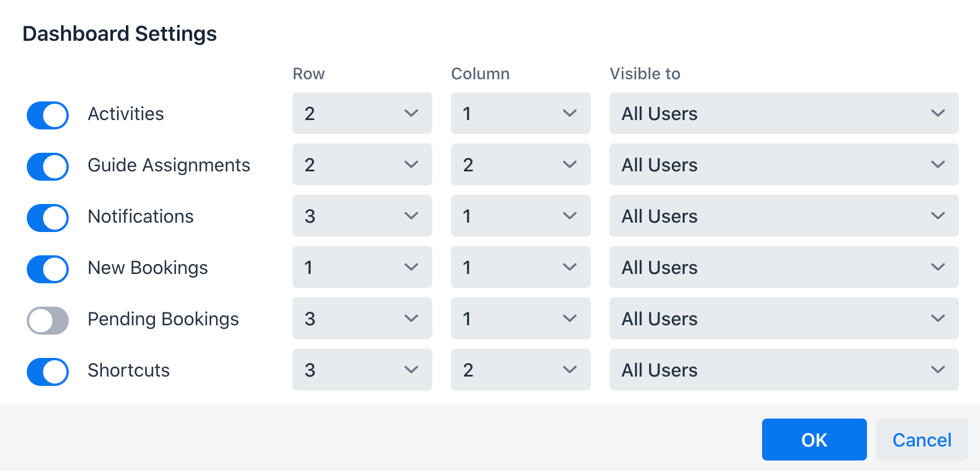Image resolution: width=980 pixels, height=471 pixels.
Task: Open the Row dropdown for Activities
Action: [x=362, y=113]
